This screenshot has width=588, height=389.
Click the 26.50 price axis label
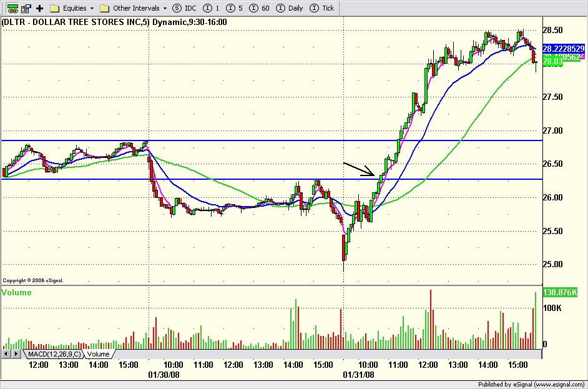(x=553, y=164)
